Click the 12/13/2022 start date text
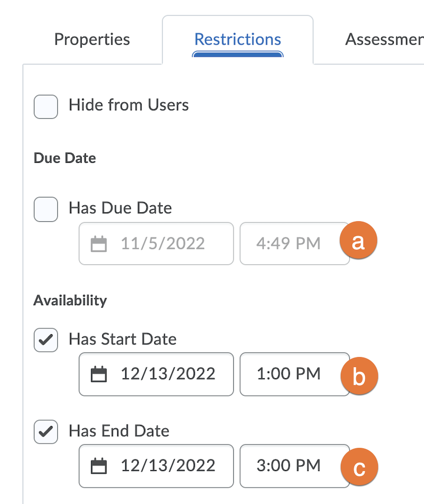The height and width of the screenshot is (504, 424). [x=168, y=374]
